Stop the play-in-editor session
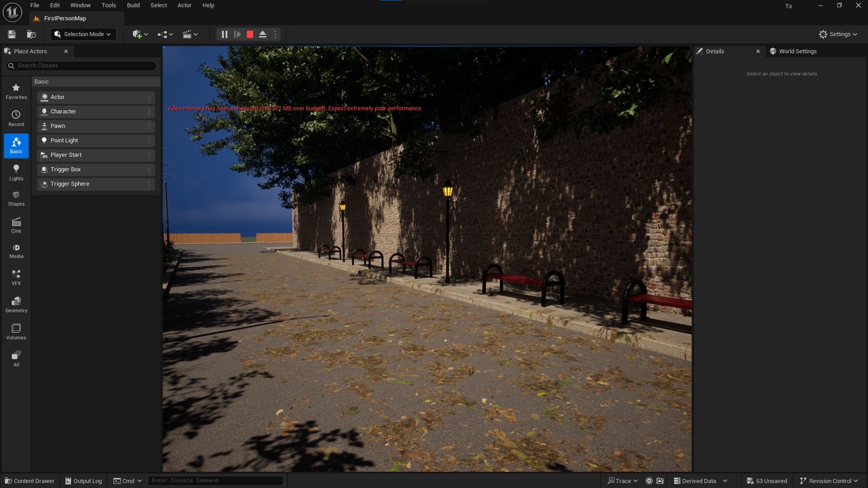The height and width of the screenshot is (488, 868). point(250,34)
